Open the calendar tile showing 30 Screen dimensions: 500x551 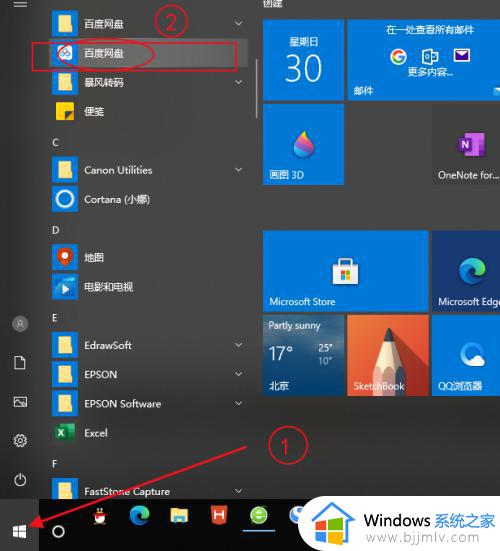303,60
